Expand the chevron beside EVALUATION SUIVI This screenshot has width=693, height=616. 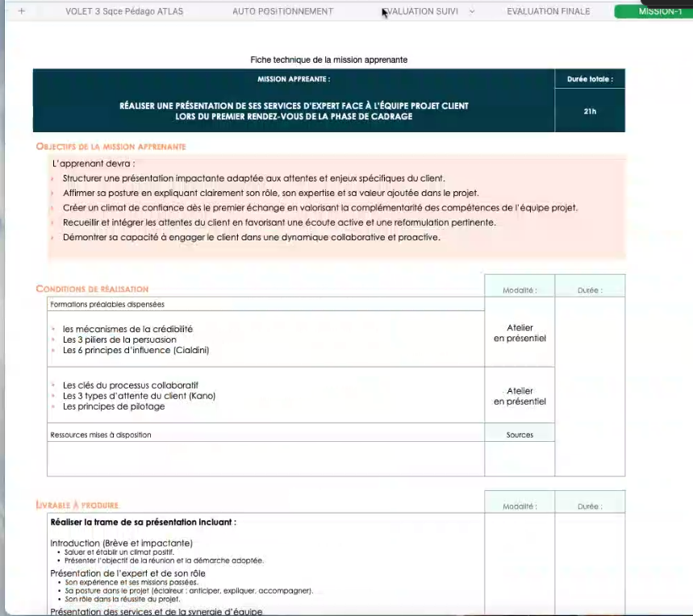(472, 11)
